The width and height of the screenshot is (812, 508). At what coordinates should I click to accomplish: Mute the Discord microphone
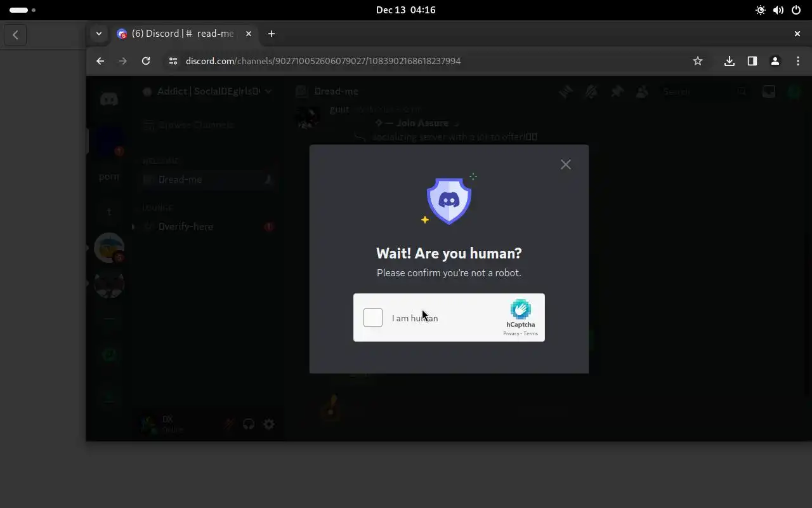point(228,424)
